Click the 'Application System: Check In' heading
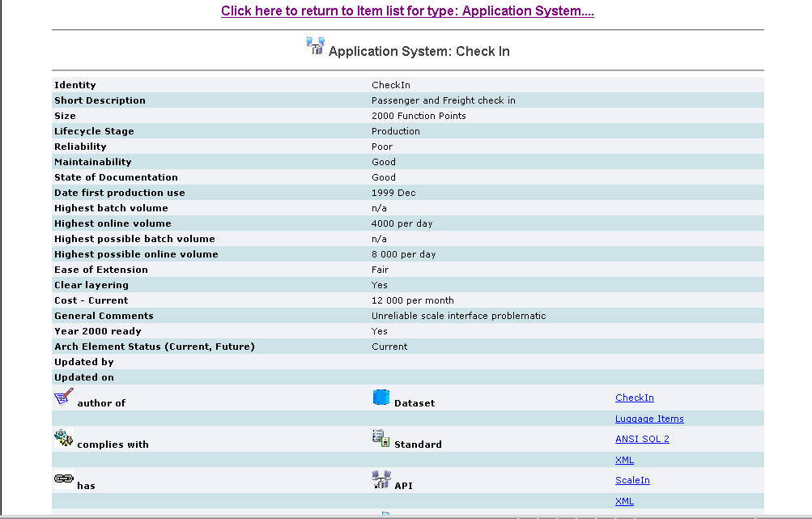812x519 pixels. (419, 51)
